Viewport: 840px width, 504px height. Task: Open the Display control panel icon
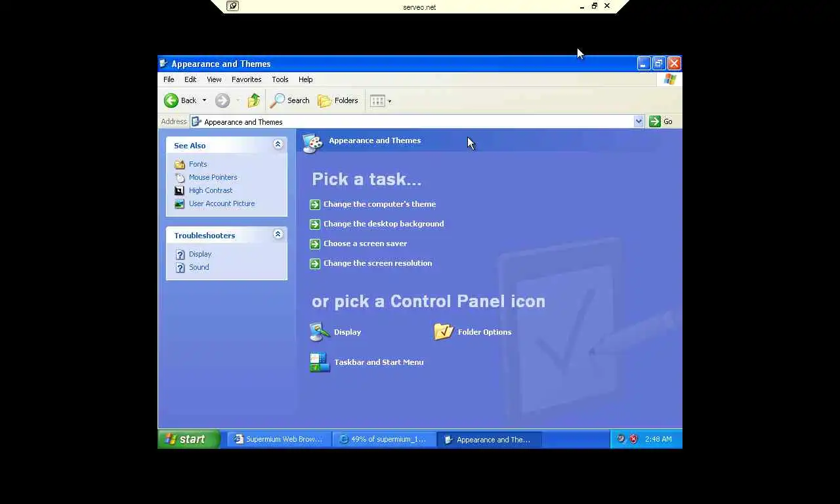[320, 332]
